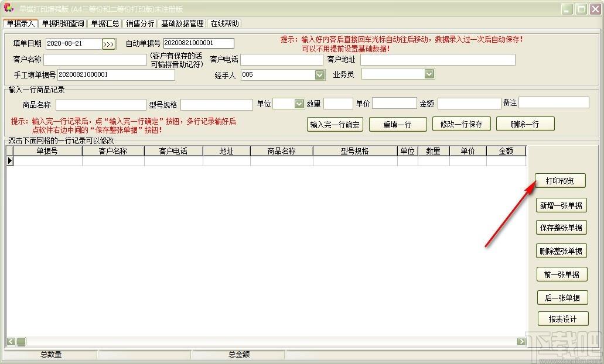Maximize the application window
Screen dimensions: 604x364
[581, 9]
